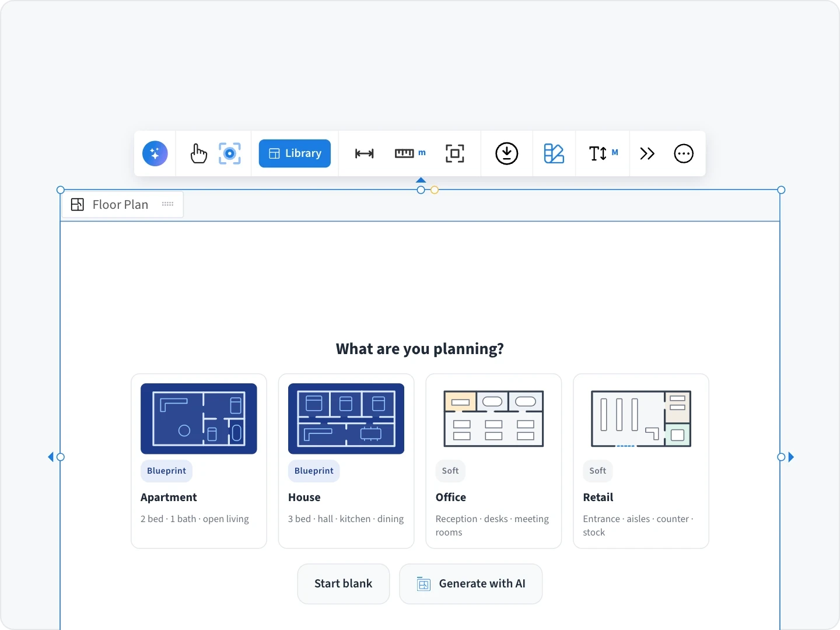This screenshot has height=630, width=840.
Task: Click the small blue triangle above frame
Action: pos(421,180)
